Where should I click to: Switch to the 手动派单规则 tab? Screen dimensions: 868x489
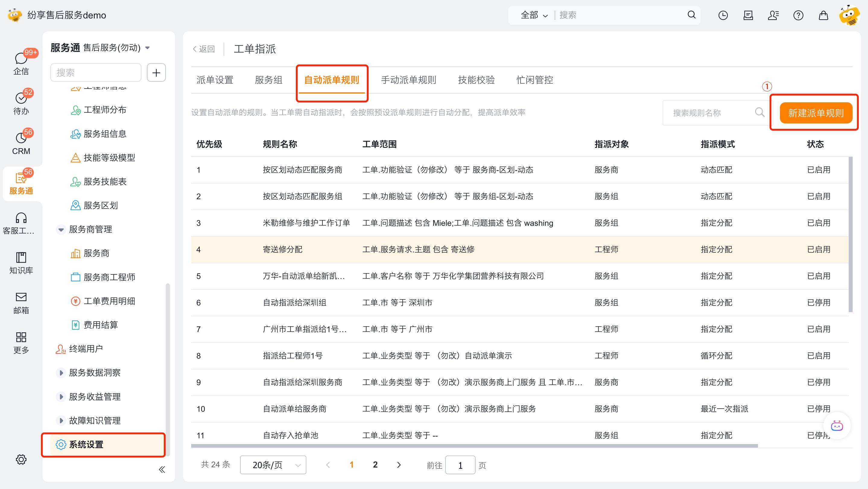(408, 80)
